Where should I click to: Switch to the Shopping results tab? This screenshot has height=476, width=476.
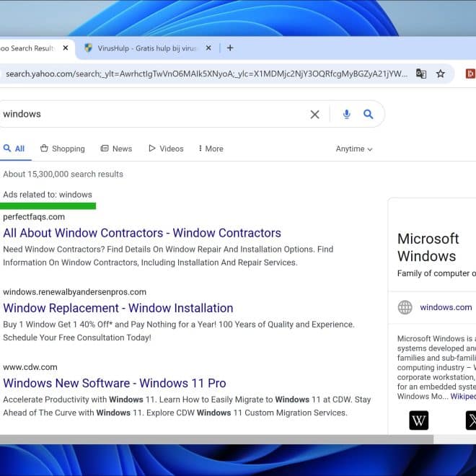pyautogui.click(x=63, y=149)
